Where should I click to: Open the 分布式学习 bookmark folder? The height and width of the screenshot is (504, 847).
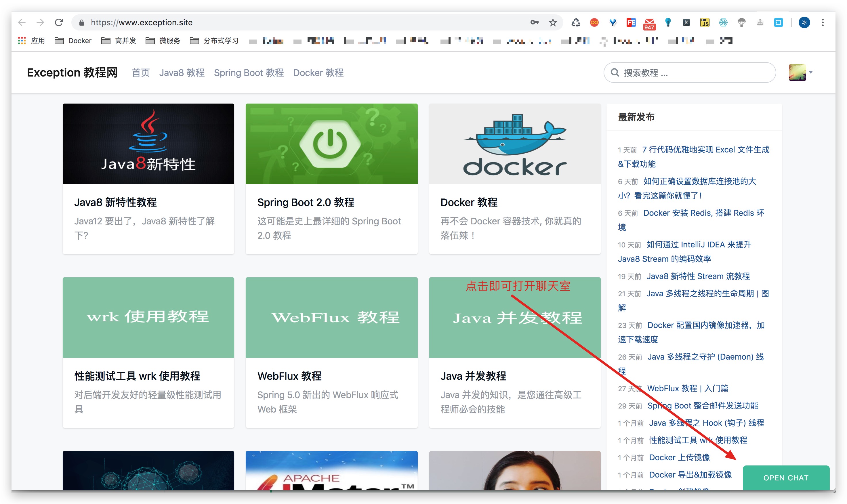[214, 41]
